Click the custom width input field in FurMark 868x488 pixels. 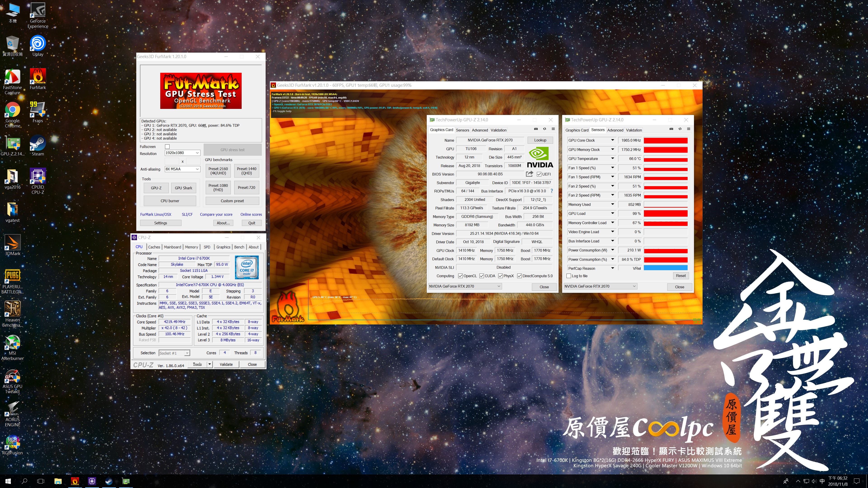172,161
